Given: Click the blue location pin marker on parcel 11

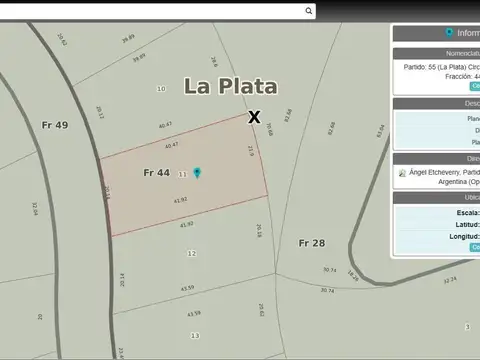Looking at the screenshot, I should (197, 173).
